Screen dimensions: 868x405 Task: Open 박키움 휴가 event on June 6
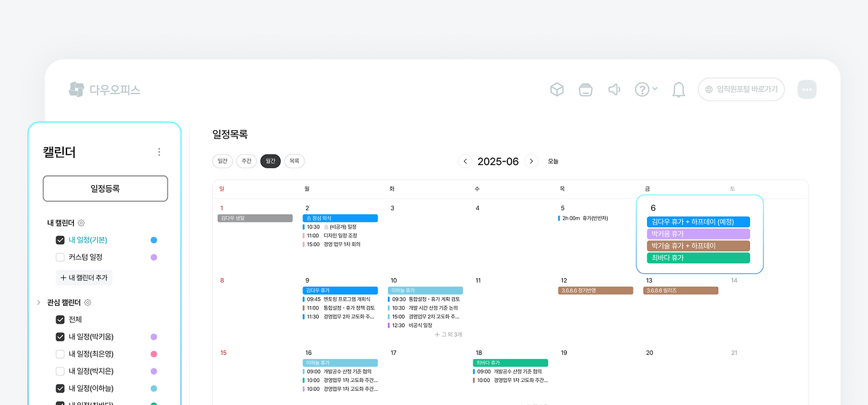point(698,234)
